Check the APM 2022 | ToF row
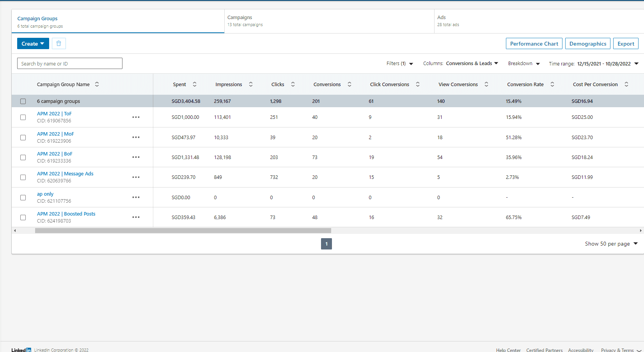 click(x=23, y=117)
